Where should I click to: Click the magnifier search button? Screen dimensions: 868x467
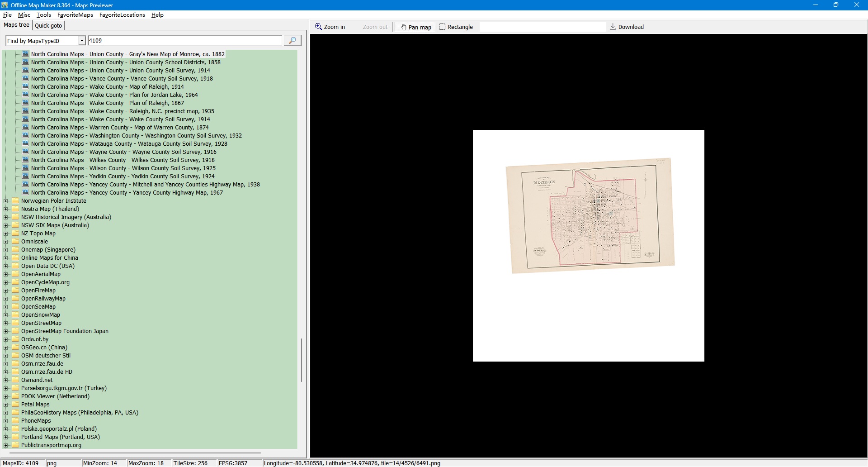[x=292, y=41]
